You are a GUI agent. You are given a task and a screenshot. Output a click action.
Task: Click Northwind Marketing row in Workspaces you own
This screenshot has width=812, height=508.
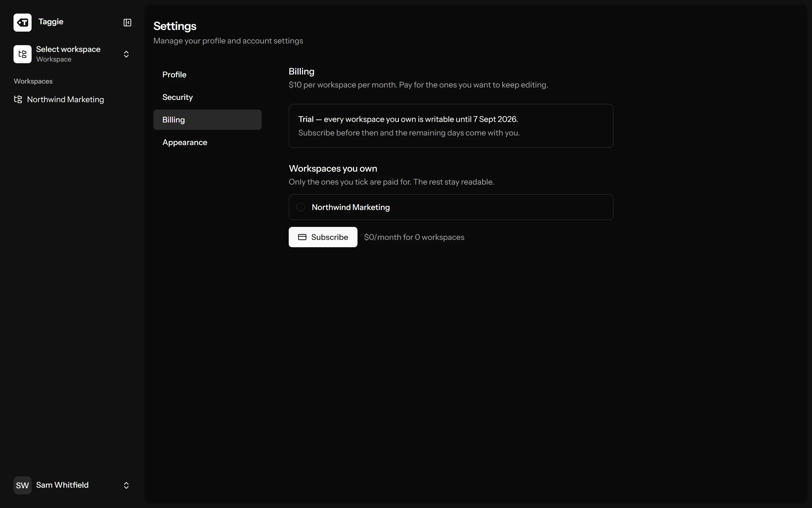pos(451,207)
